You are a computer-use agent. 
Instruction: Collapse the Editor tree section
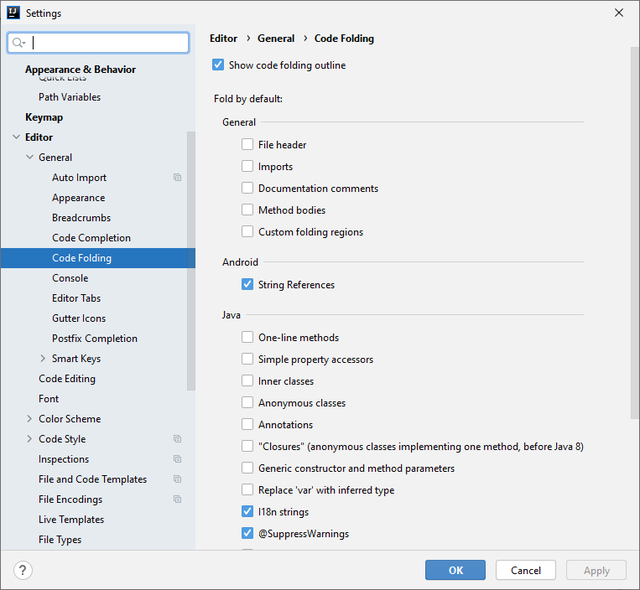pos(16,138)
